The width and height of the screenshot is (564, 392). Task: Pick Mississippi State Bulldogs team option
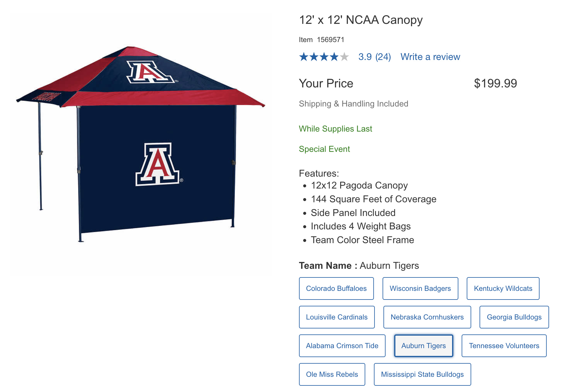point(422,374)
